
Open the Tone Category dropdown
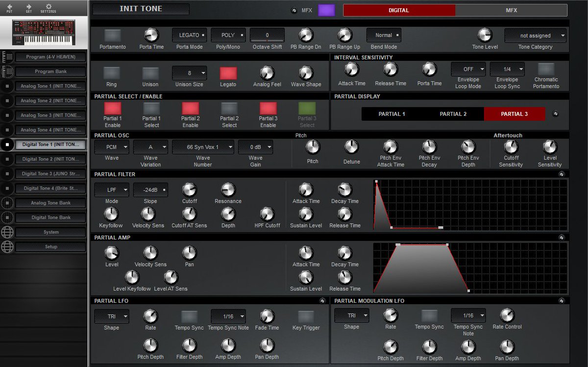(x=535, y=35)
